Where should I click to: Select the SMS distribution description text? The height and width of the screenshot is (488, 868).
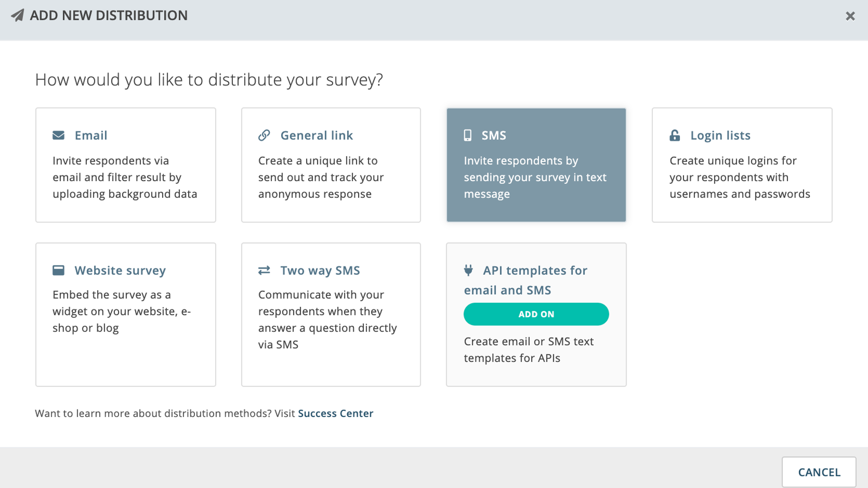click(x=535, y=177)
